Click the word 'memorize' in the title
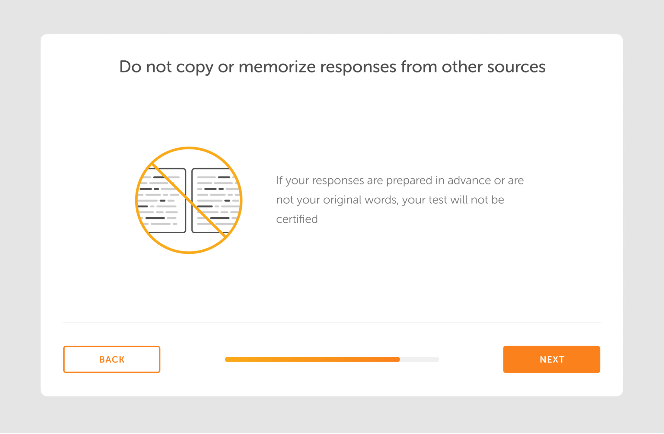 click(x=277, y=67)
